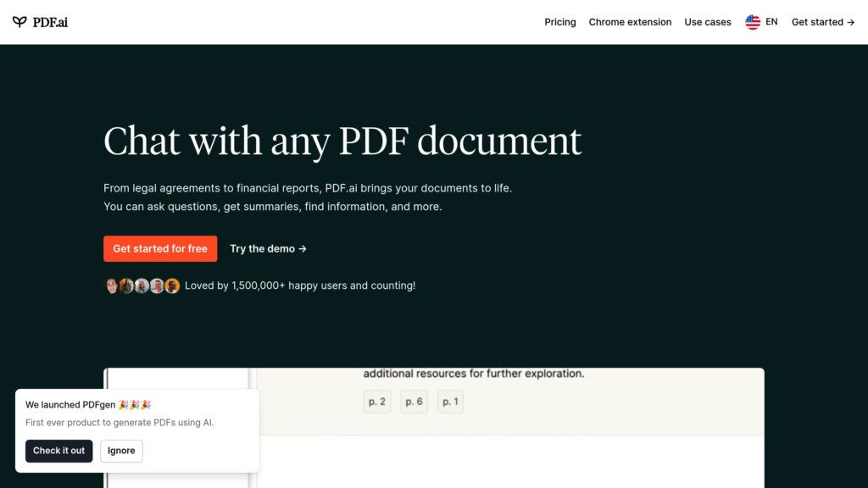Expand page reference p. 6
The image size is (868, 488).
click(x=414, y=401)
